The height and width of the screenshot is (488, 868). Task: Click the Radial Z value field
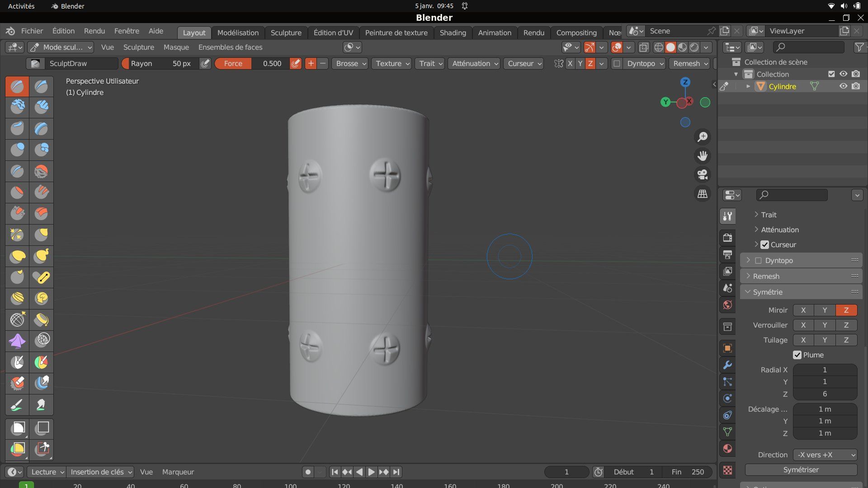tap(825, 394)
